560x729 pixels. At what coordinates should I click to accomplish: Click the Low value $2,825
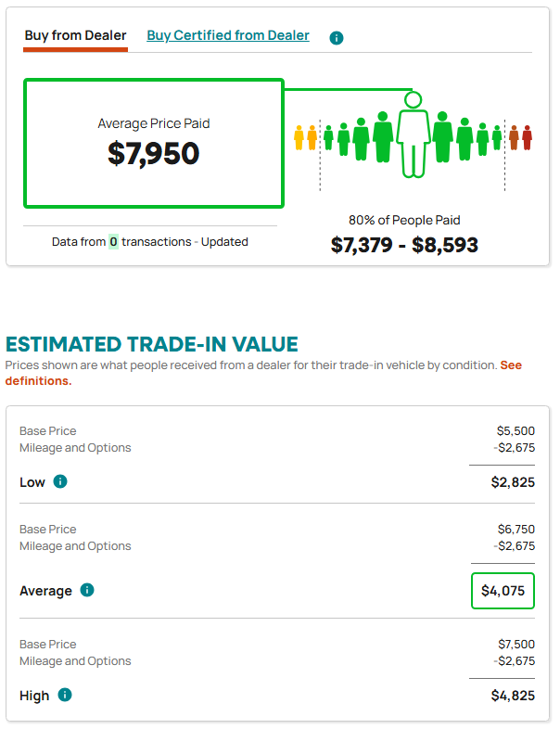point(513,482)
